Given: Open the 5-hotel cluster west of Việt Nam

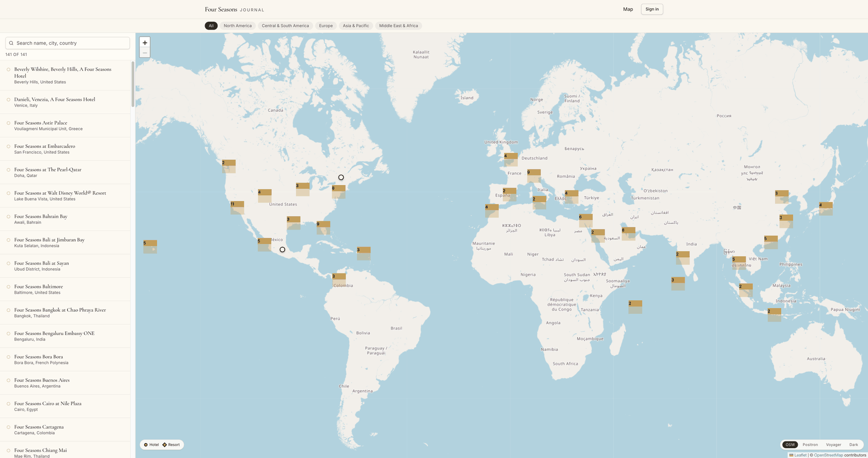Looking at the screenshot, I should (739, 263).
